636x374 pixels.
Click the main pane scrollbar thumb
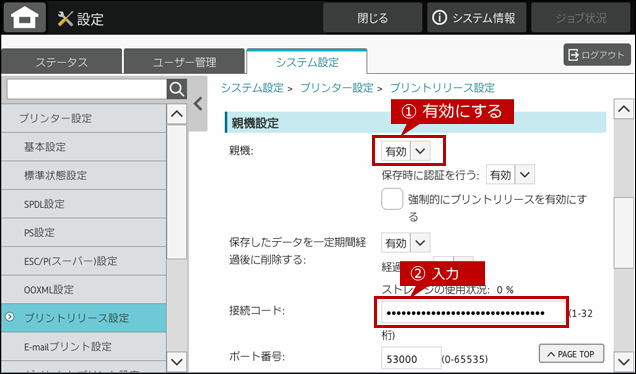[x=623, y=233]
